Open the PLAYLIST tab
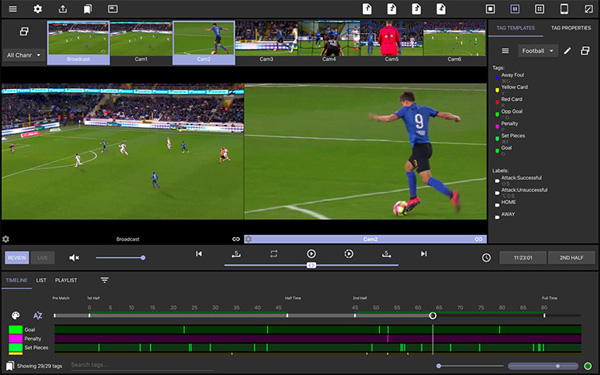This screenshot has width=600, height=375. pyautogui.click(x=66, y=280)
